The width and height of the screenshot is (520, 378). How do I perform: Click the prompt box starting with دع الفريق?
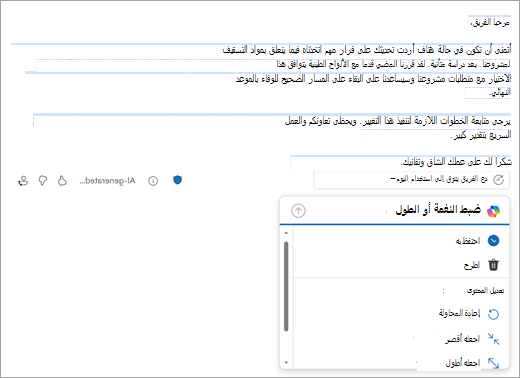[x=411, y=180]
